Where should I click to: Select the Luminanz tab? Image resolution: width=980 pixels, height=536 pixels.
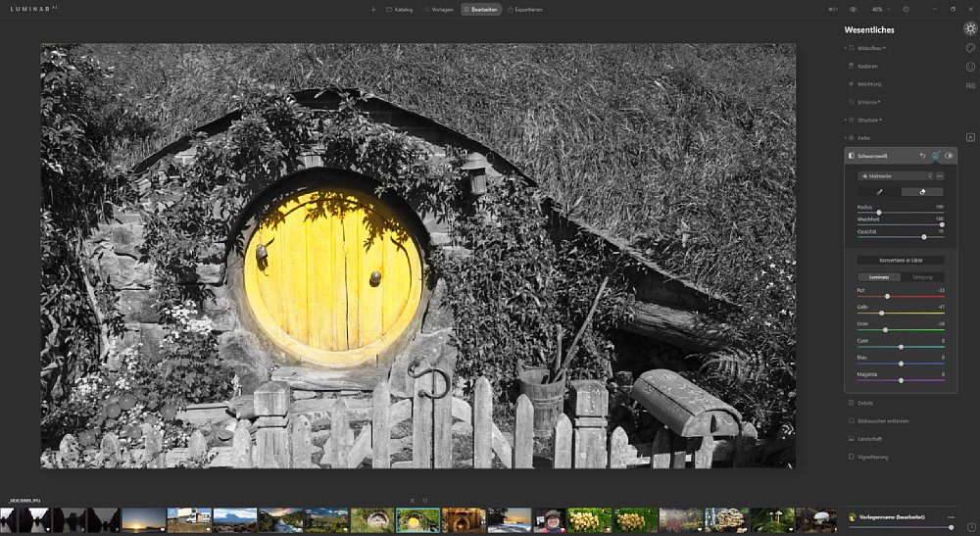pyautogui.click(x=879, y=276)
